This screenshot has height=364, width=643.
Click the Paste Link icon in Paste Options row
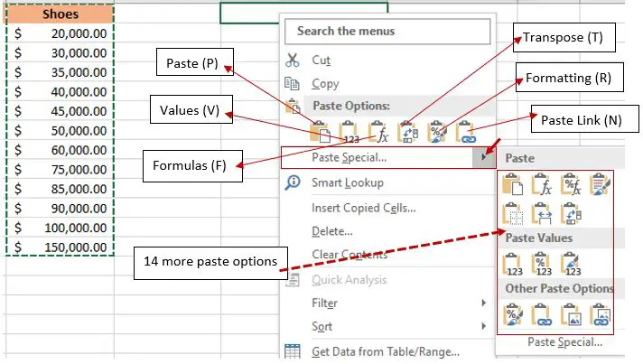tap(466, 133)
